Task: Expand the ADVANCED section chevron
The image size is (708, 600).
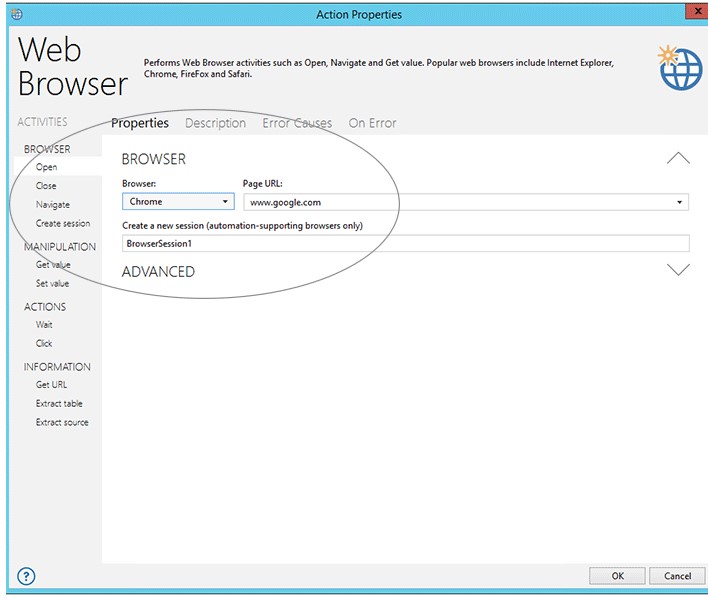Action: [678, 270]
